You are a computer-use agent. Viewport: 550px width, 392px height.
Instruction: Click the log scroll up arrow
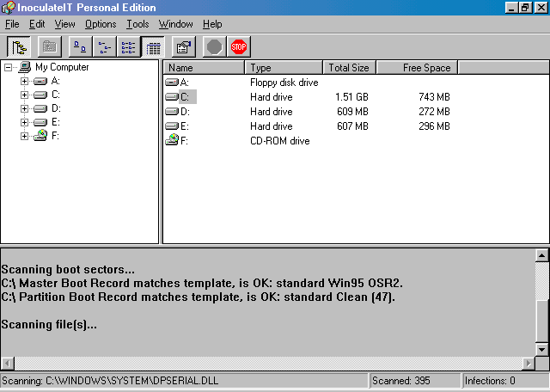[x=542, y=255]
